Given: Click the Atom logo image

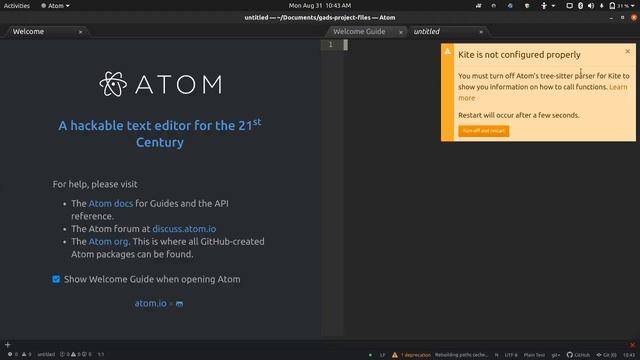Looking at the screenshot, I should pyautogui.click(x=160, y=84).
